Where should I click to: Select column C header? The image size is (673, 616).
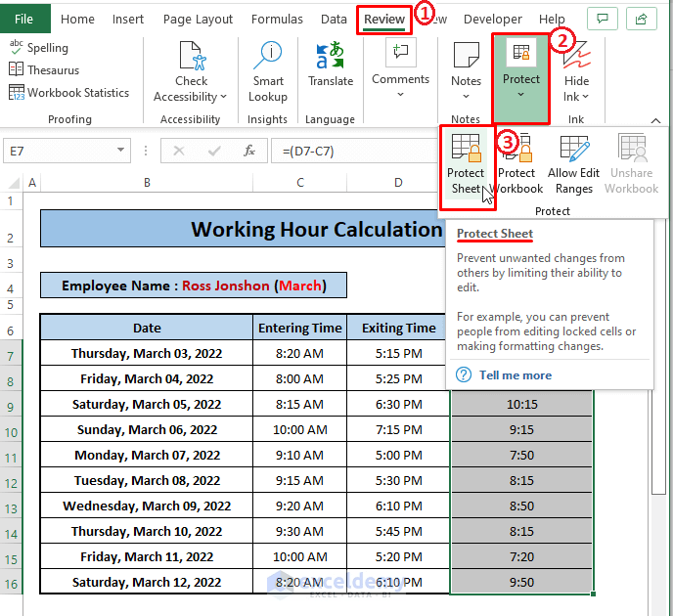pyautogui.click(x=300, y=183)
